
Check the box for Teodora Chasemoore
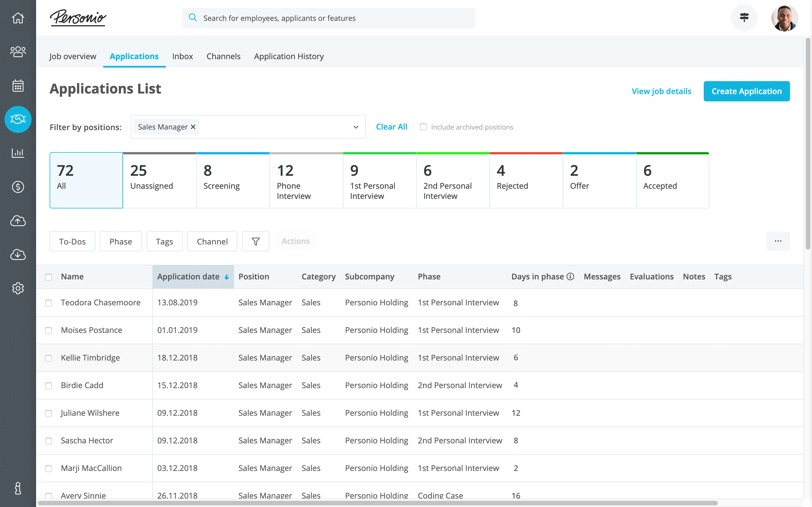(49, 303)
